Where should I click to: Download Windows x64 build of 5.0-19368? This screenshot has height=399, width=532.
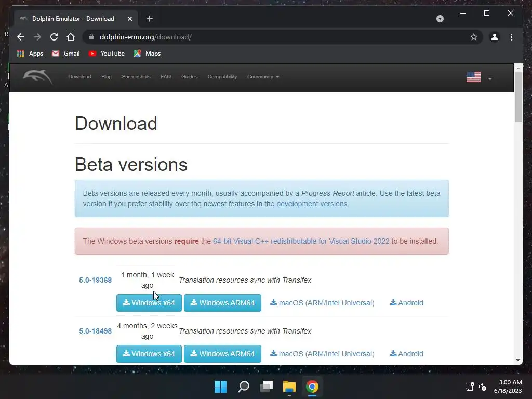tap(149, 303)
